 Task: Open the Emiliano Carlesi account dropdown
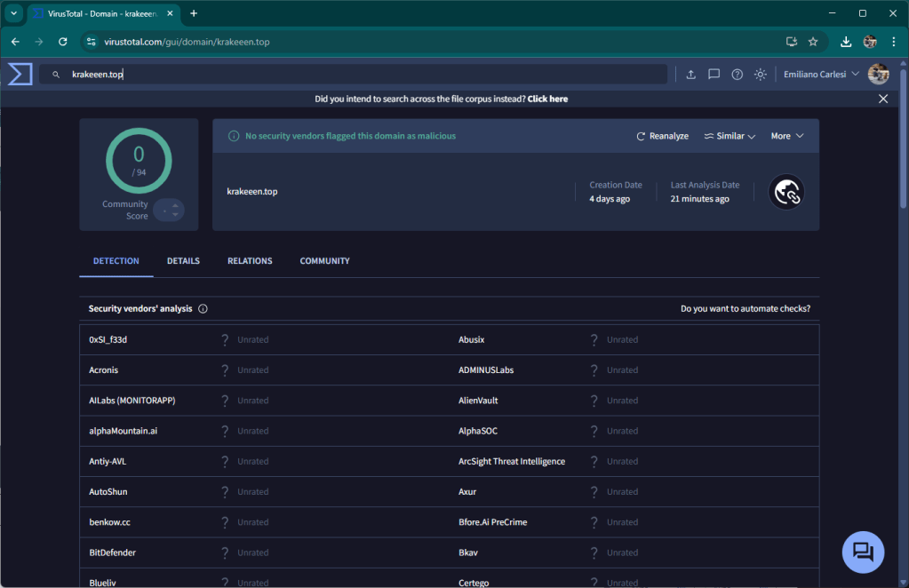point(821,75)
